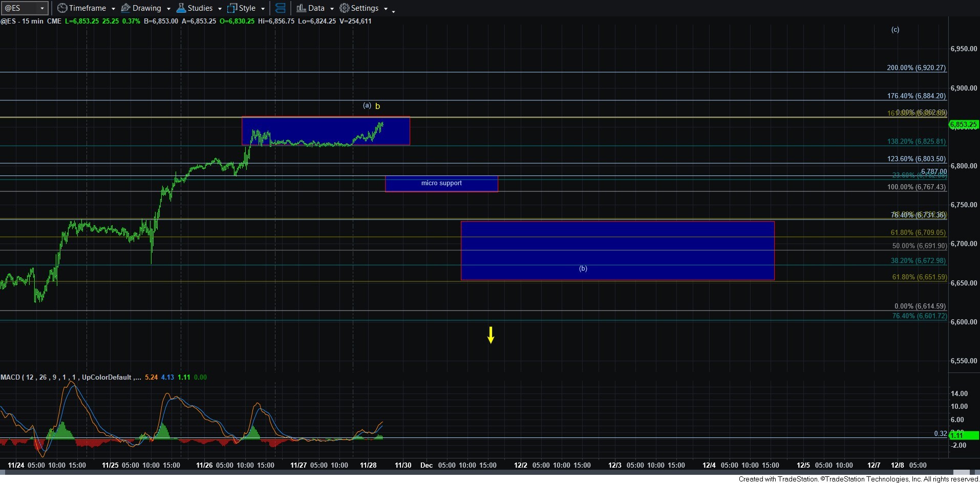Click the yellow b wave label
This screenshot has height=483, width=980.
click(377, 106)
